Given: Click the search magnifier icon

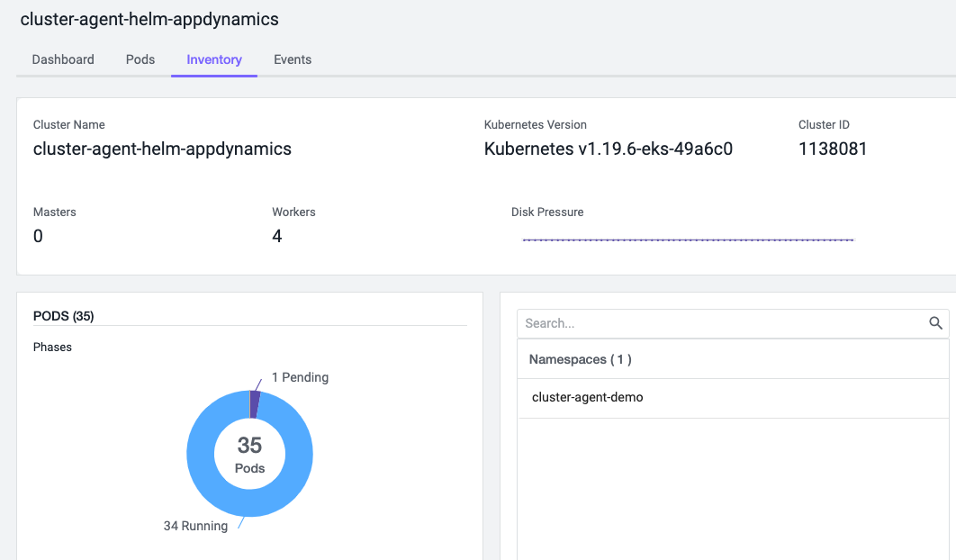Looking at the screenshot, I should [935, 323].
